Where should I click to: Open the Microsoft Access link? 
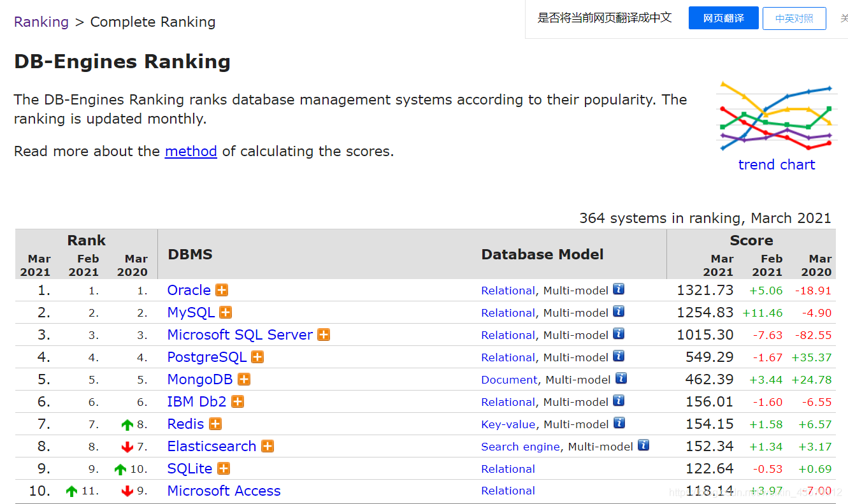coord(224,491)
